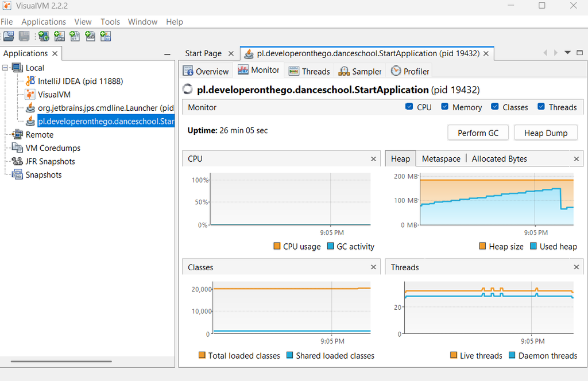Open the JFR Snapshots node
588x381 pixels.
(50, 161)
